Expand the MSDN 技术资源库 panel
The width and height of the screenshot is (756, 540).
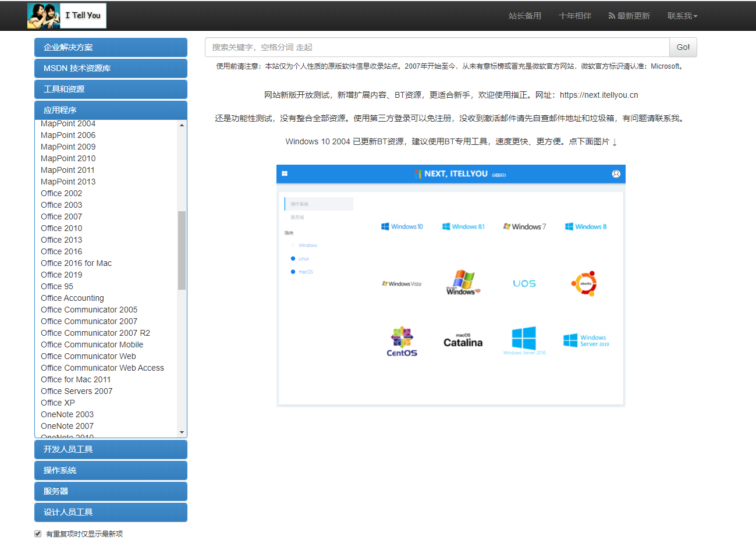point(111,68)
